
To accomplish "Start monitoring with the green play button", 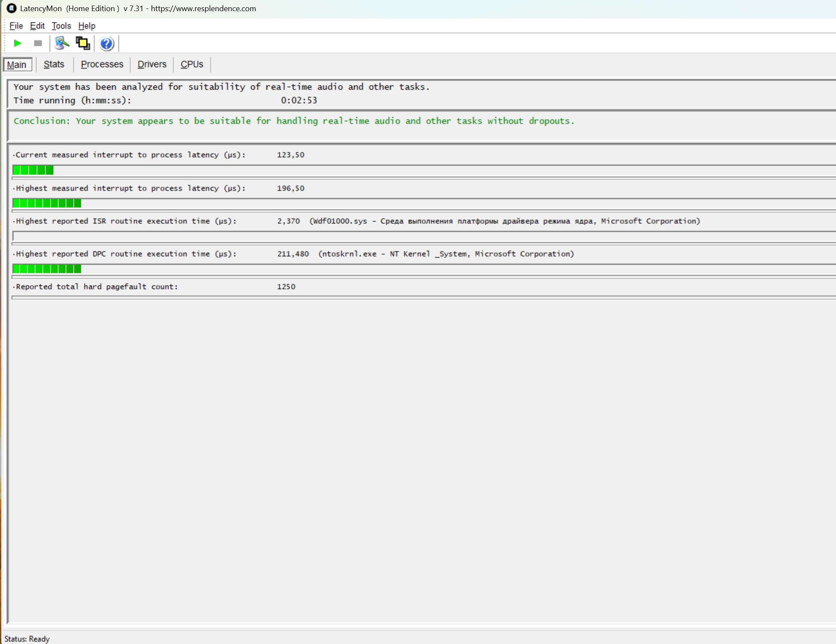I will pos(18,43).
